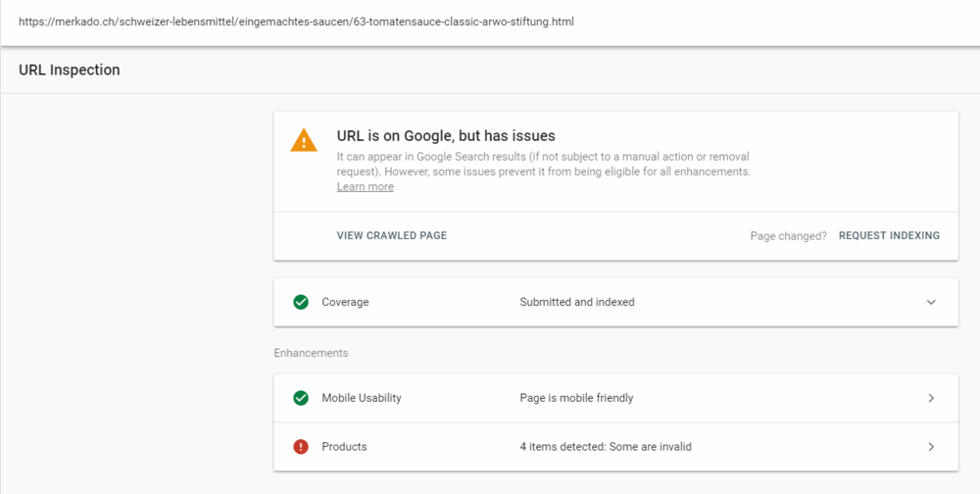
Task: Click the URL Inspection page title
Action: [70, 70]
